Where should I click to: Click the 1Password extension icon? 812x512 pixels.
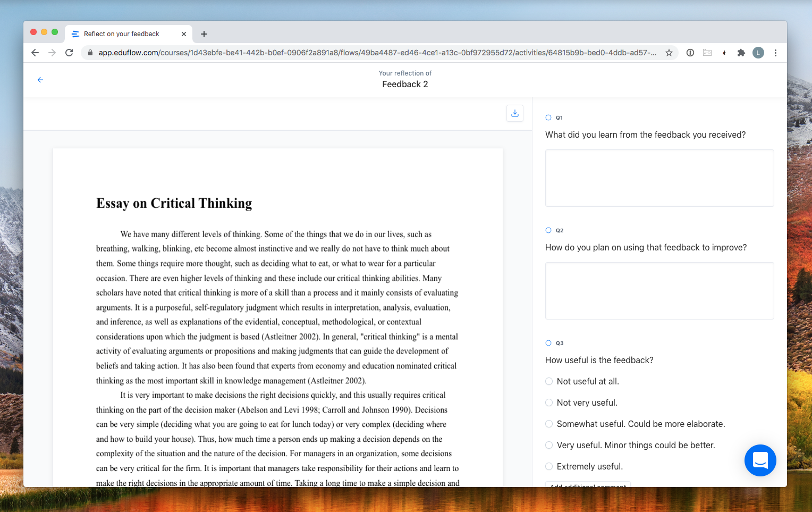(x=690, y=53)
